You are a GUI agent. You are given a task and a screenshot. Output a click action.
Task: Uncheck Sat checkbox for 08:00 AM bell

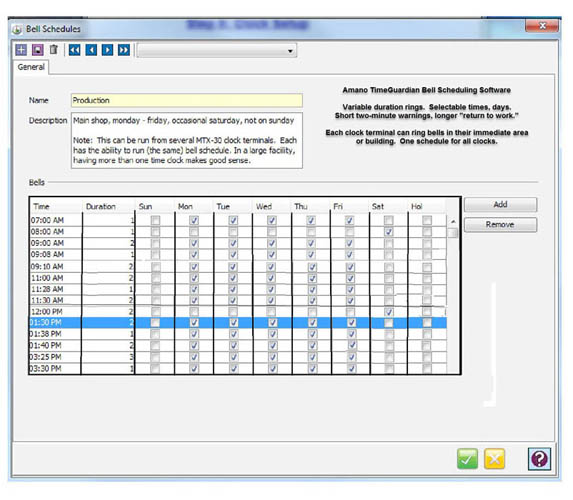point(388,232)
